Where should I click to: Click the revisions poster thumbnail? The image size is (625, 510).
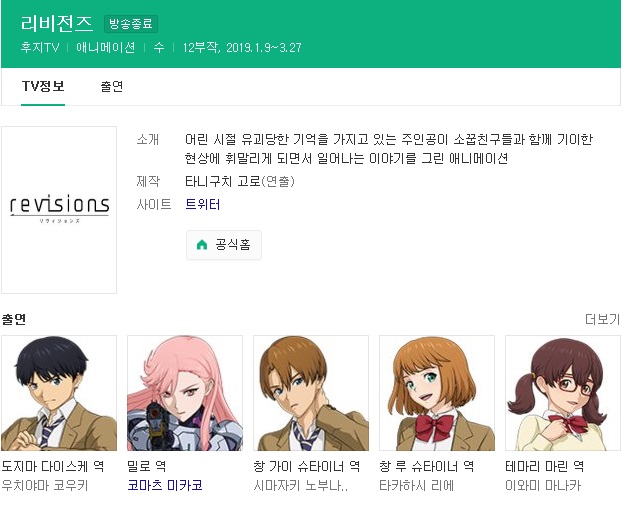[59, 210]
